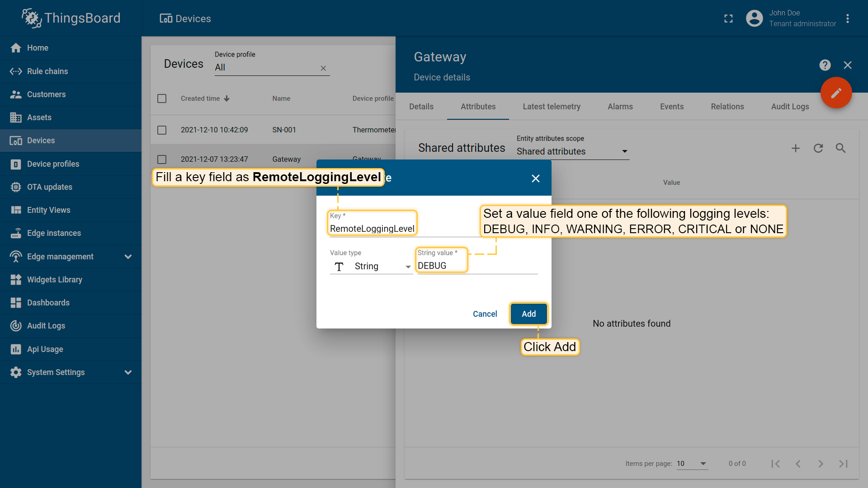Click the String value input field
The height and width of the screenshot is (488, 868).
point(477,266)
